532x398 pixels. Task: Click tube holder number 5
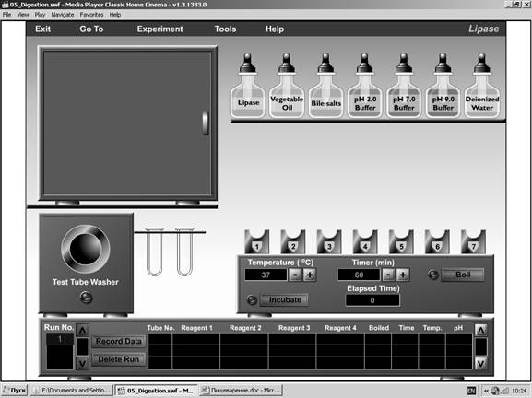pyautogui.click(x=401, y=242)
